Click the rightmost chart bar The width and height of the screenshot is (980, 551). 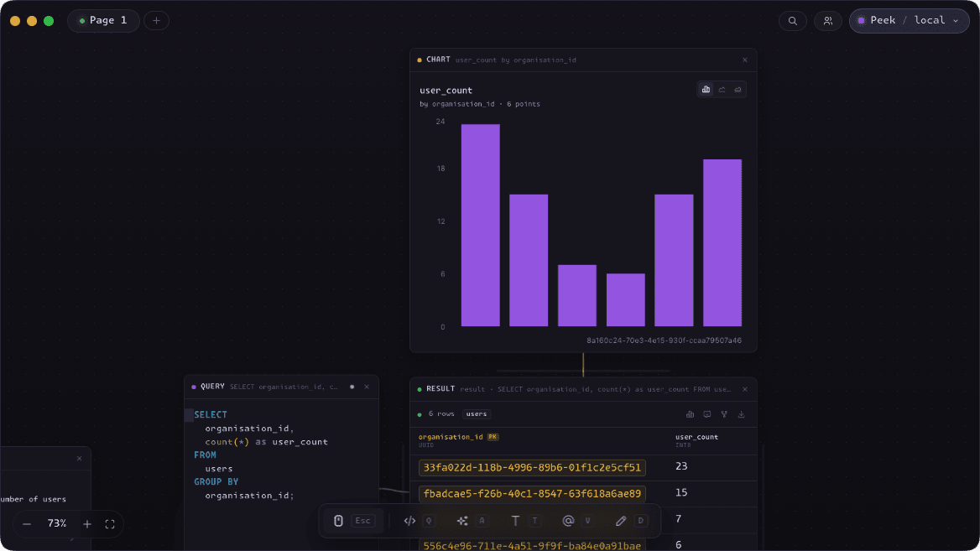[x=722, y=242]
